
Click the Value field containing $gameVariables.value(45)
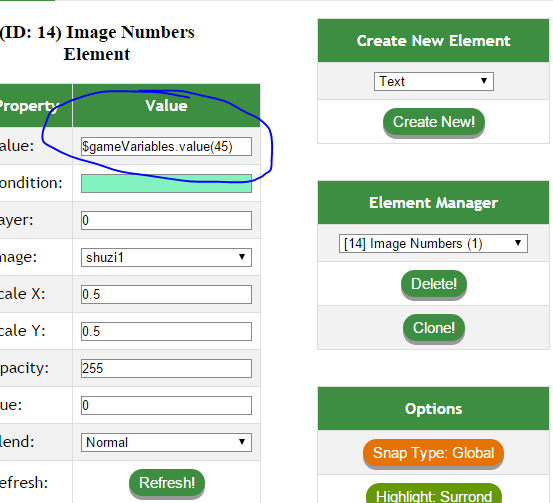[166, 146]
